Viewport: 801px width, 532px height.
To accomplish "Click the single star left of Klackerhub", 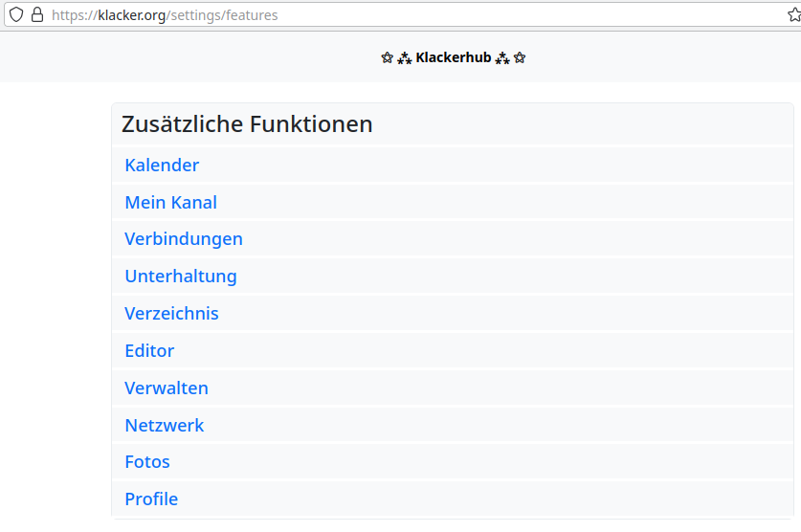I will coord(387,58).
